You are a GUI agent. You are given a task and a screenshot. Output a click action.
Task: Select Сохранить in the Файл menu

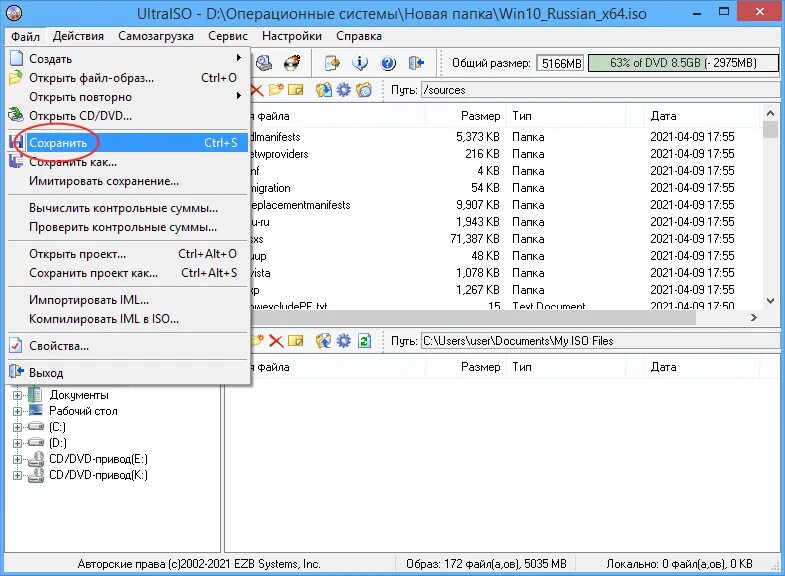(128, 143)
